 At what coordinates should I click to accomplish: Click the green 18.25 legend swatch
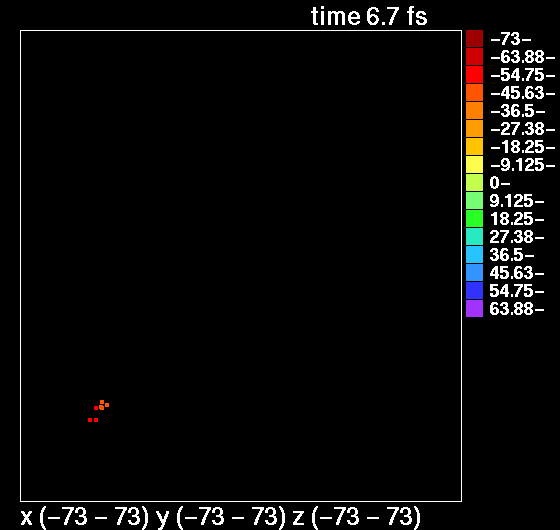click(x=474, y=219)
